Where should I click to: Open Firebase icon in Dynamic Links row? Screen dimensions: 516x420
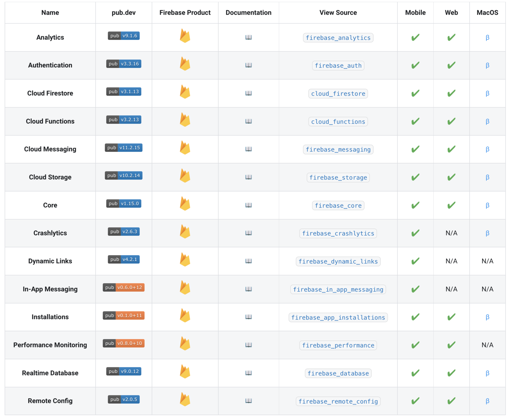tap(185, 259)
